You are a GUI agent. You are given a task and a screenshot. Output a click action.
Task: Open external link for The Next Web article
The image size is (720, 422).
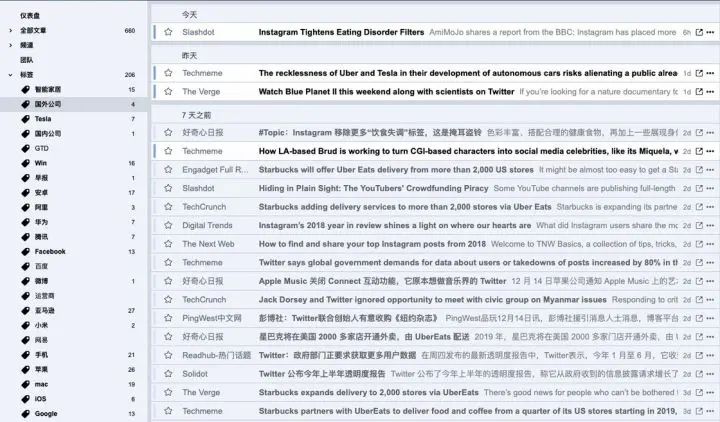click(699, 244)
